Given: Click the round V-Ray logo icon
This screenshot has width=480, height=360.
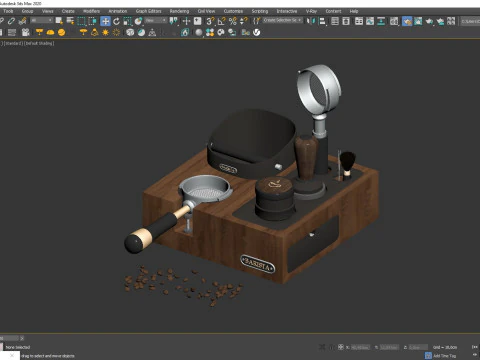Looking at the screenshot, I should click(256, 32).
